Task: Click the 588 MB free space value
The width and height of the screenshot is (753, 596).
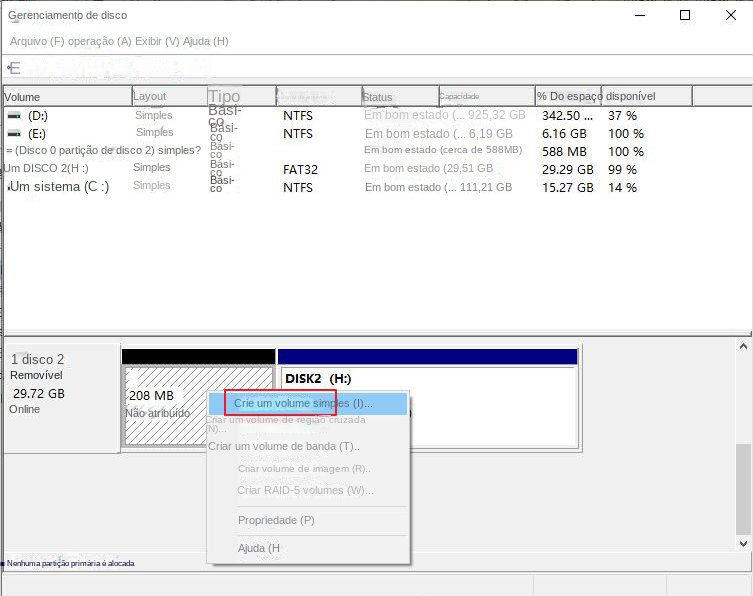Action: (564, 152)
